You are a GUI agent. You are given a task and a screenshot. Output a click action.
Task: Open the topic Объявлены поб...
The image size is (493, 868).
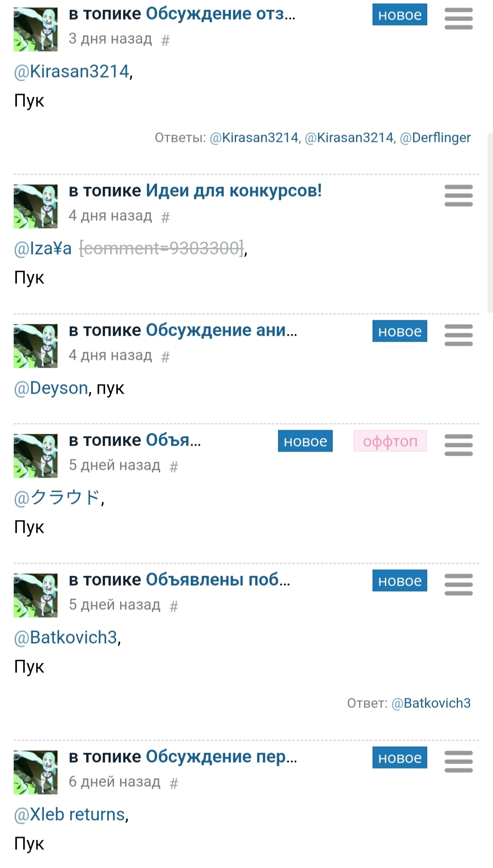pyautogui.click(x=218, y=580)
